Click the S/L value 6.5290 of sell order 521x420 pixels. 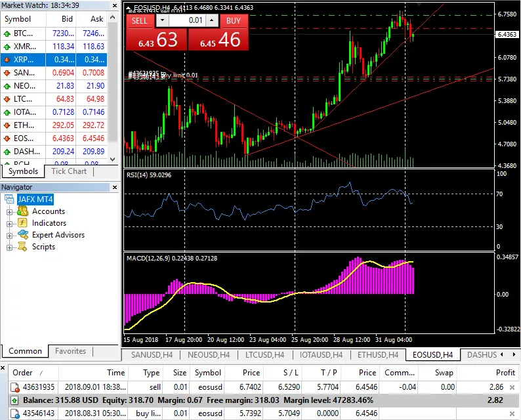(x=289, y=387)
